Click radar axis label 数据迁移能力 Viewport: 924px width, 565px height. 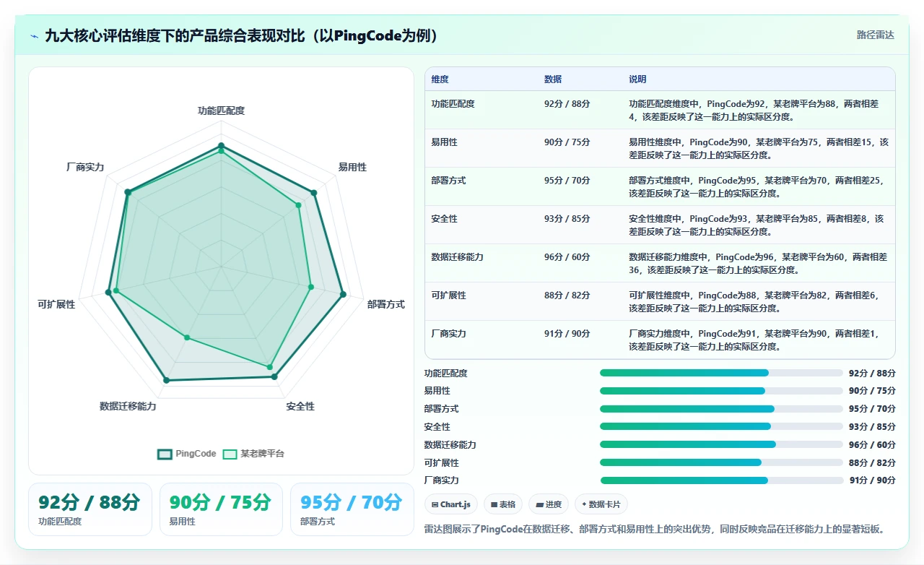128,406
